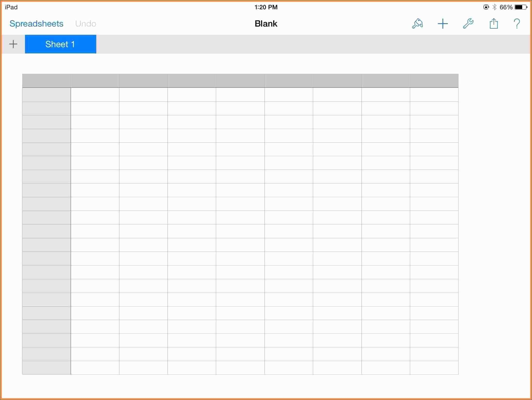Tap the grayed-out Undo button

85,23
